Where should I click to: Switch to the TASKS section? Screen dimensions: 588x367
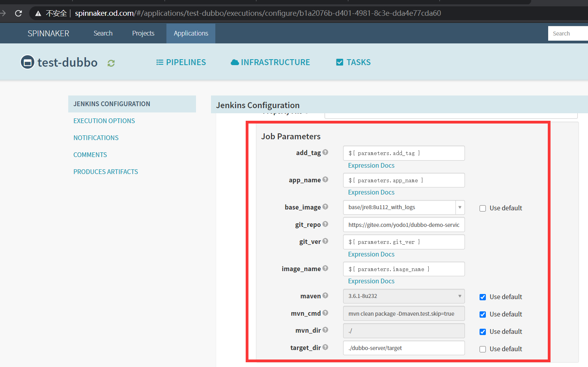[353, 62]
